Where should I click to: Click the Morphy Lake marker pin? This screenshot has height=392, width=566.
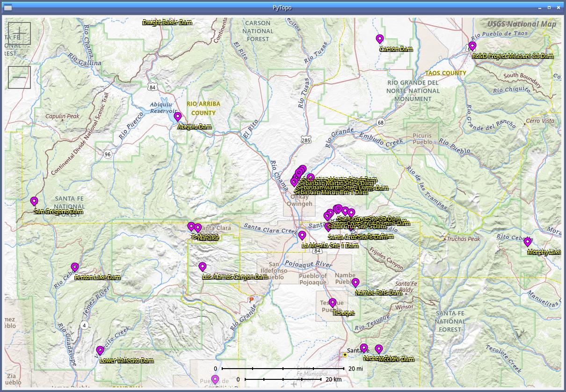[x=528, y=242]
